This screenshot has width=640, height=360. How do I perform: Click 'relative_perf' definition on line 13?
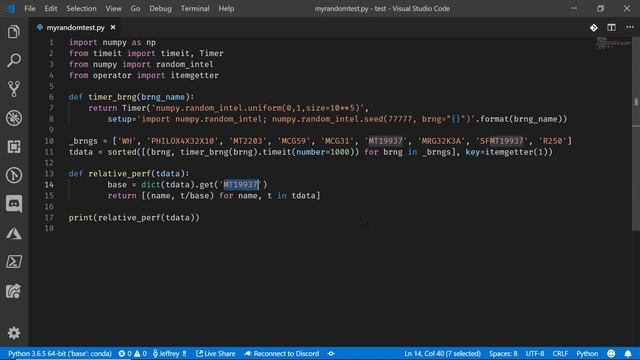coord(120,173)
